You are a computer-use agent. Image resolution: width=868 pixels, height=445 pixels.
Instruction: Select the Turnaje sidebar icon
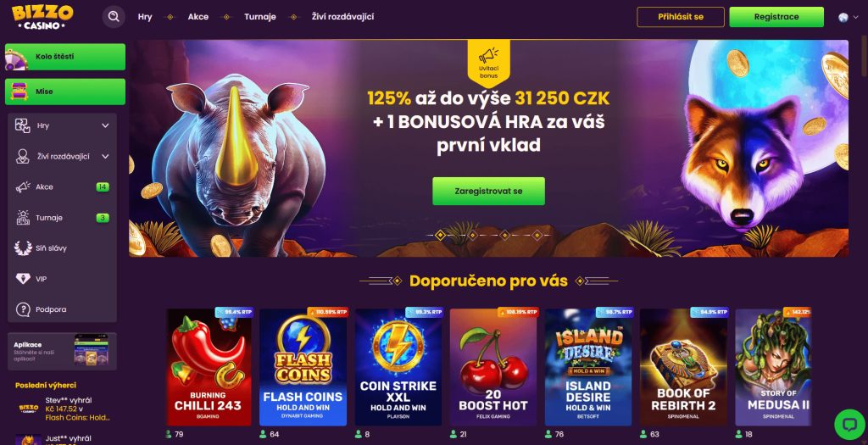(23, 218)
